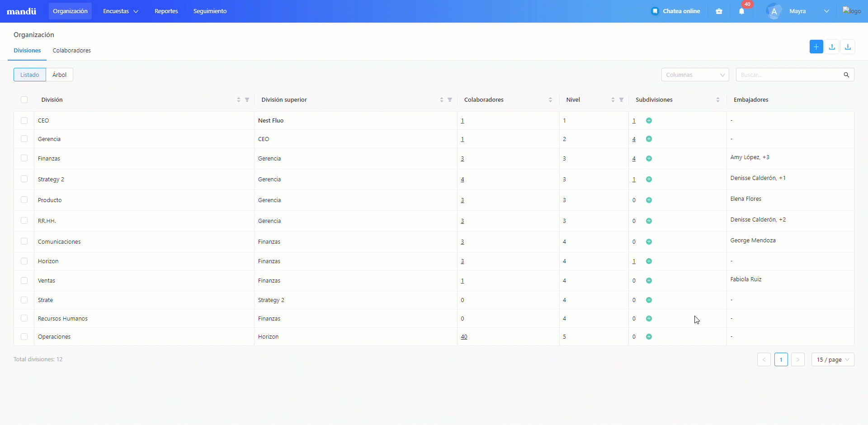868x425 pixels.
Task: Click the Embajadores column header
Action: (x=751, y=100)
